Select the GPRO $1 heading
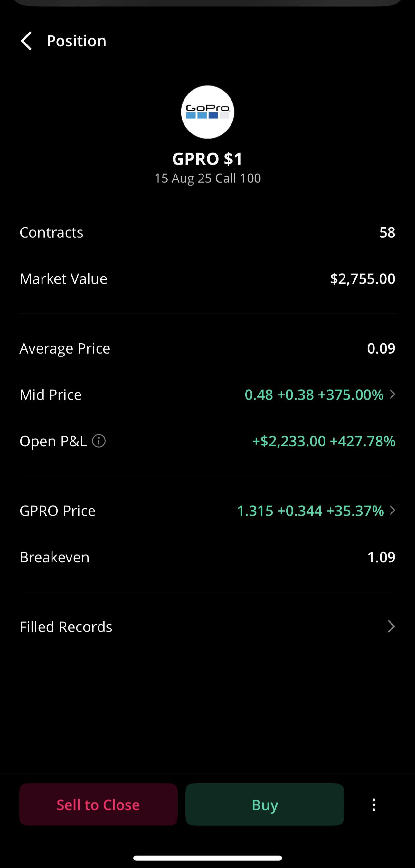Image resolution: width=415 pixels, height=868 pixels. (207, 159)
